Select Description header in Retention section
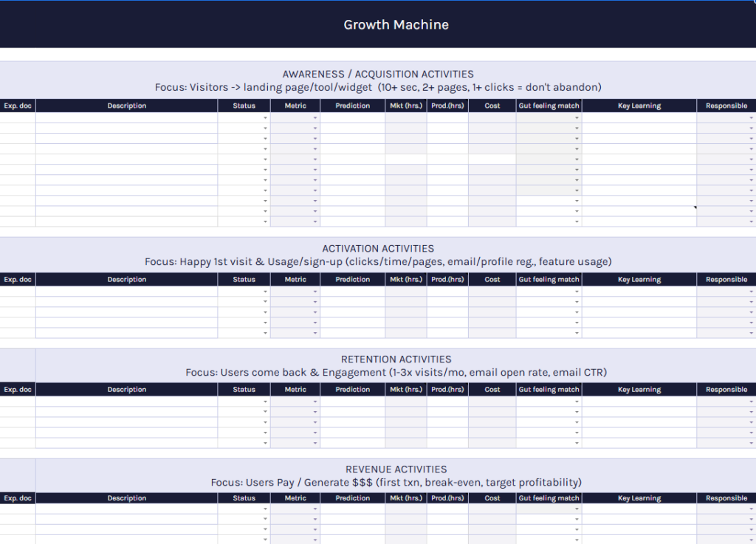The height and width of the screenshot is (544, 756). [x=126, y=390]
